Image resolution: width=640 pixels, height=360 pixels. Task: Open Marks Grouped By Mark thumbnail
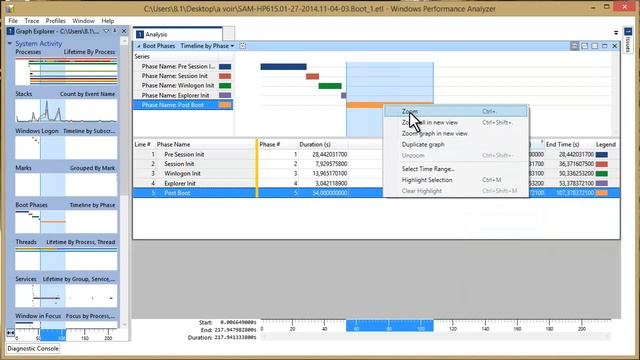coord(66,184)
